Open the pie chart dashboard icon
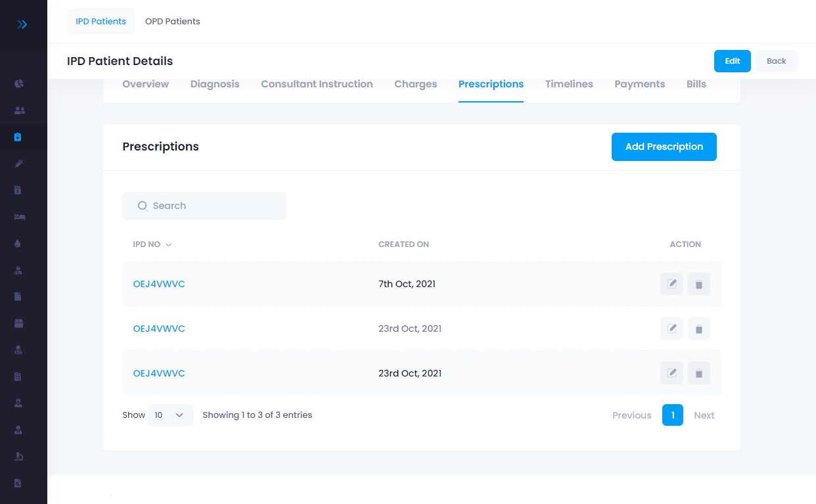 [19, 83]
